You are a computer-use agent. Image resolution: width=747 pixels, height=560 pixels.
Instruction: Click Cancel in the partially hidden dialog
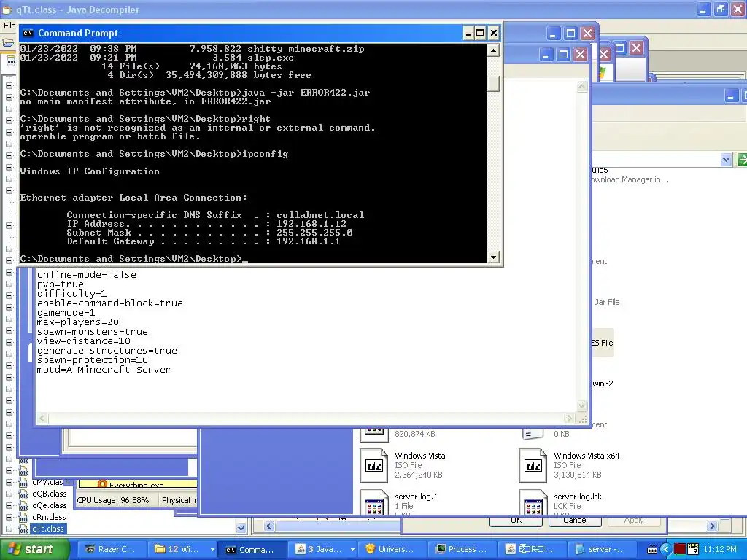click(x=575, y=521)
